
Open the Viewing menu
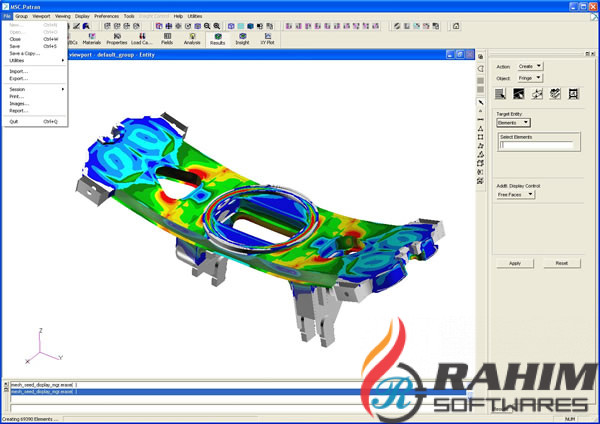click(63, 16)
